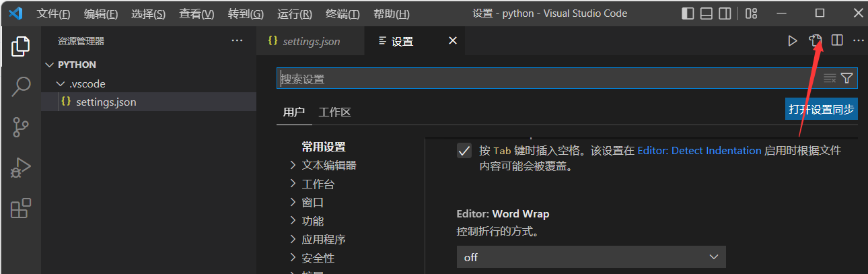Open the Source Control view
The image size is (868, 274).
(20, 127)
